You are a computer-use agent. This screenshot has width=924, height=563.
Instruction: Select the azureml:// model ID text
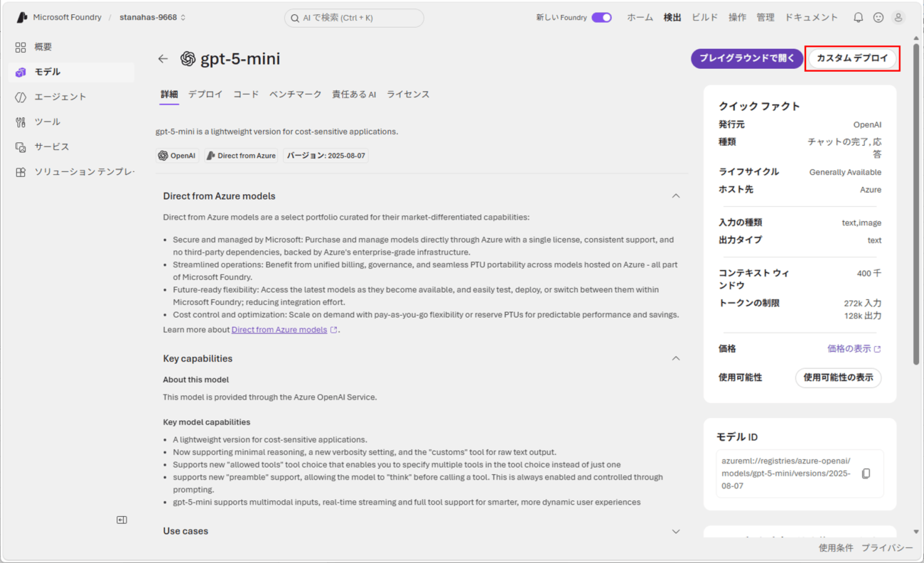[786, 473]
